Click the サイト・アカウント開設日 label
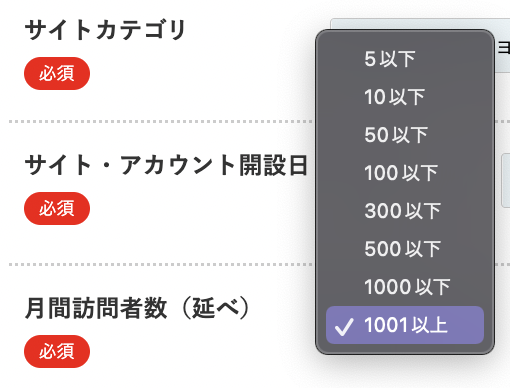The image size is (510, 388). click(166, 165)
